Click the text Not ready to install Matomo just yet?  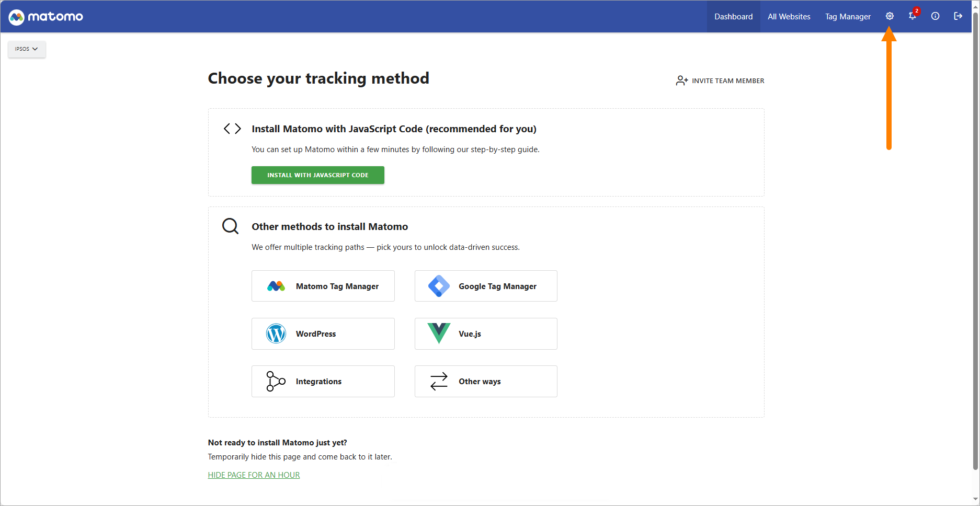click(x=278, y=442)
